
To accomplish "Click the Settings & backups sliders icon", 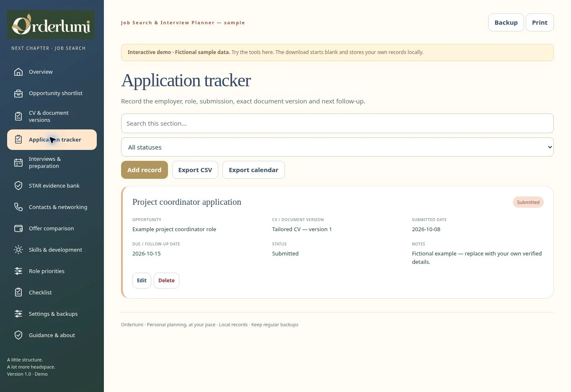I will (18, 314).
